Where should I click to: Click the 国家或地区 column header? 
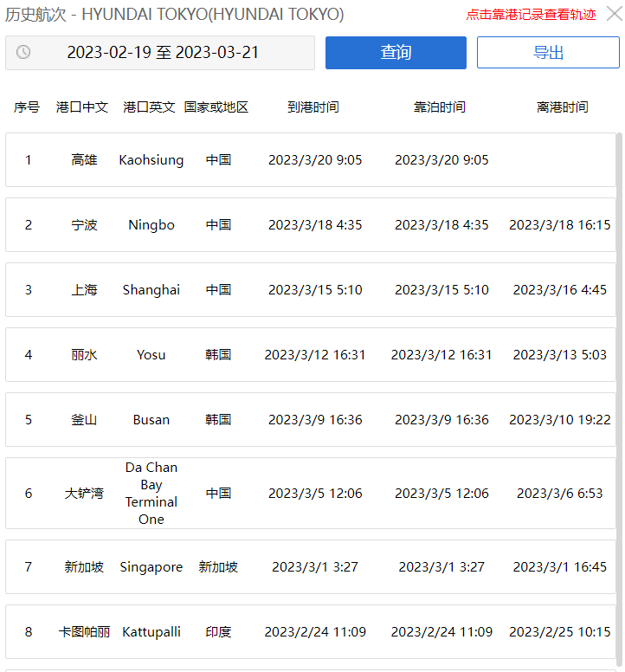coord(216,107)
